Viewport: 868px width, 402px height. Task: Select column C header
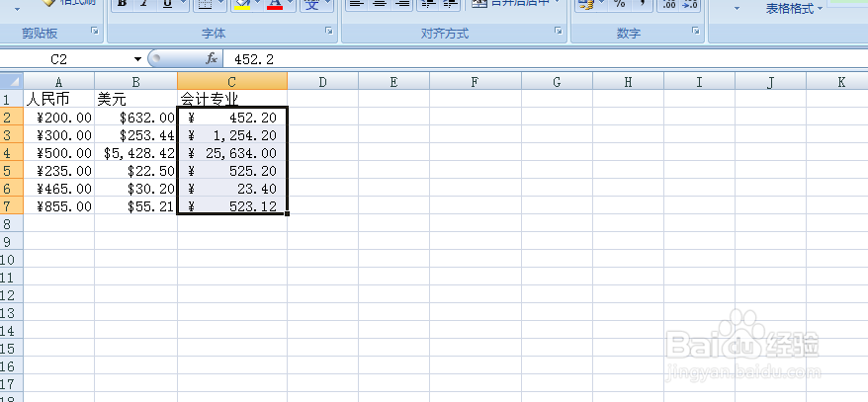(x=232, y=82)
